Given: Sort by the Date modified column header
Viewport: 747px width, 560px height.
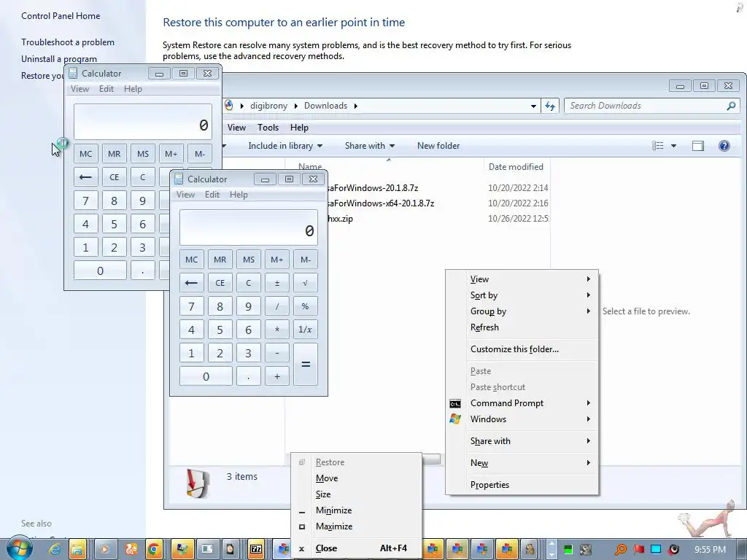Looking at the screenshot, I should click(516, 167).
